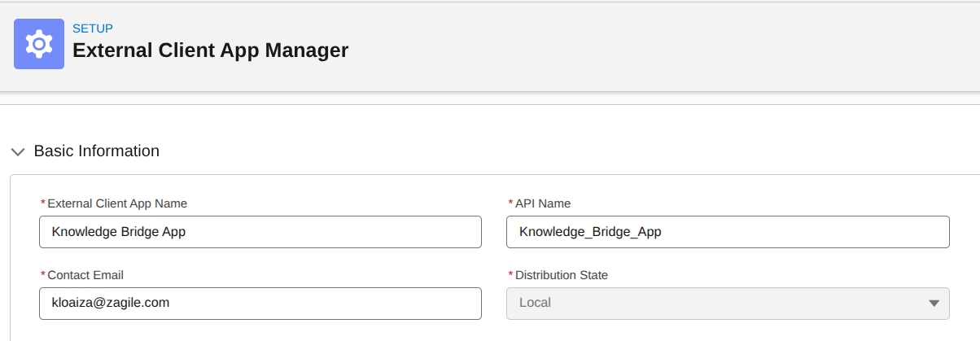Click the Distribution State label
Viewport: 980px width, 341px height.
point(562,275)
